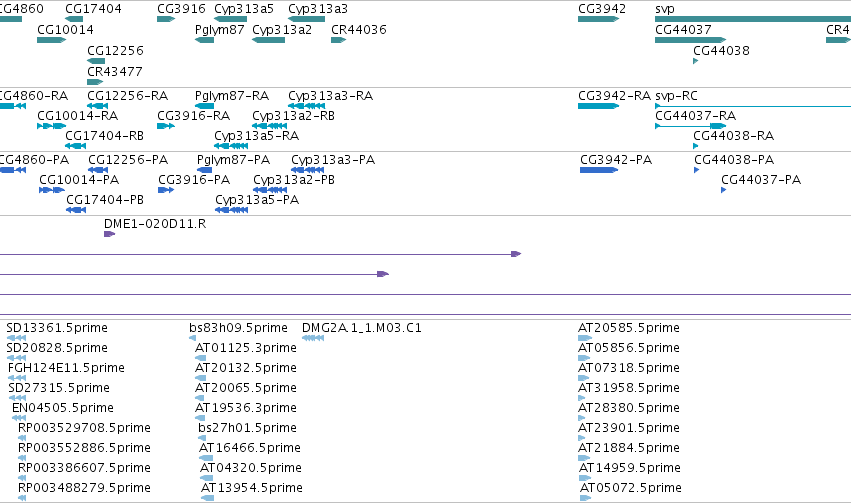Select EST AT01125.3prime
Image resolution: width=851 pixels, height=503 pixels.
[200, 358]
